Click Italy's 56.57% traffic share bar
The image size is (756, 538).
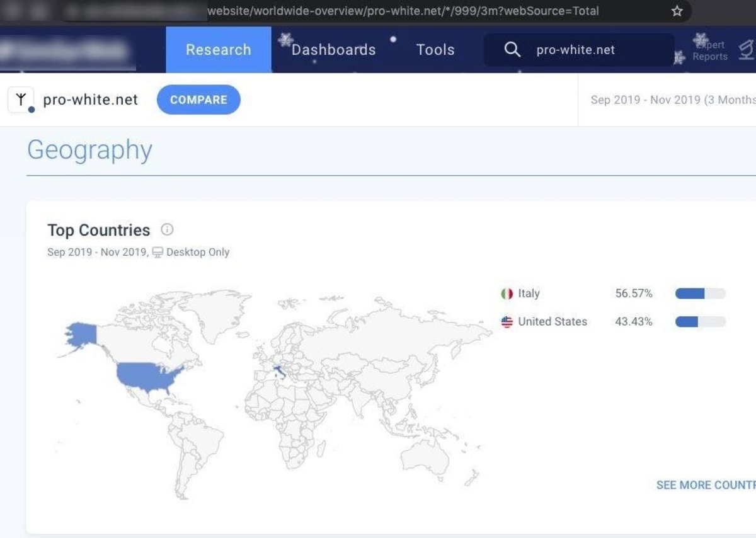[x=700, y=294]
